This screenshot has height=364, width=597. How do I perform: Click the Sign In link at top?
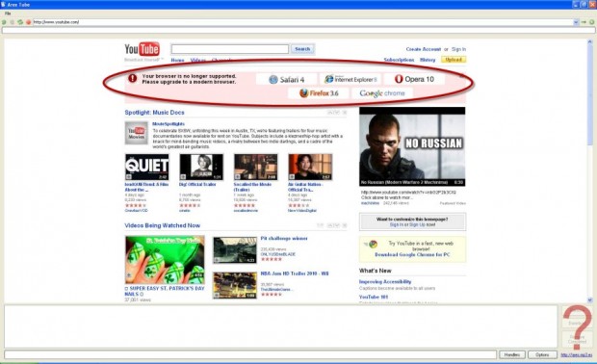(x=458, y=49)
